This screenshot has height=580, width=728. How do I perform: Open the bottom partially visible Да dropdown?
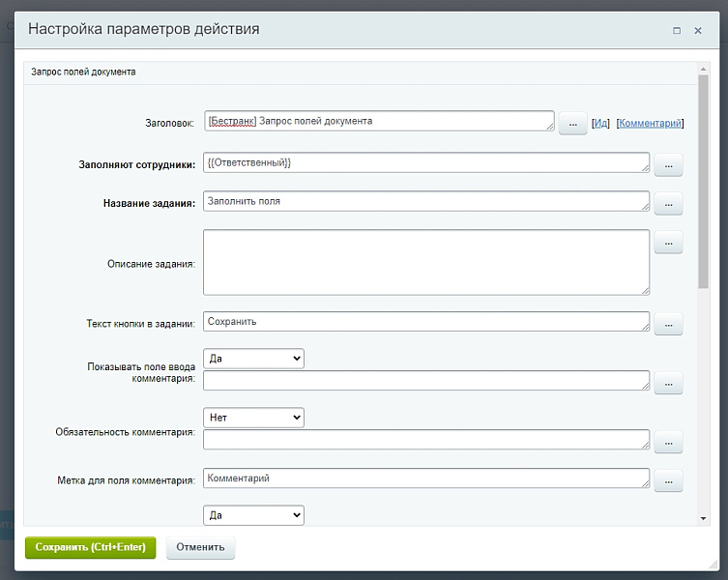253,515
